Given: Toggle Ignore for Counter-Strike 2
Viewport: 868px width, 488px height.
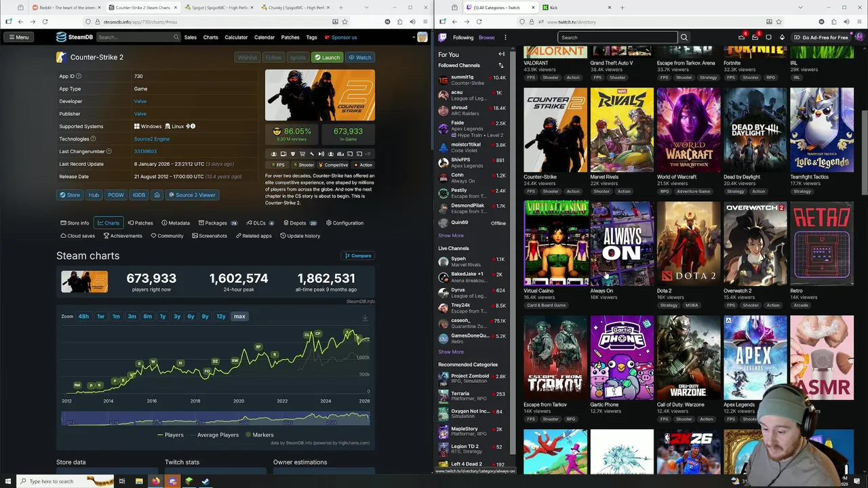Looking at the screenshot, I should pos(298,58).
